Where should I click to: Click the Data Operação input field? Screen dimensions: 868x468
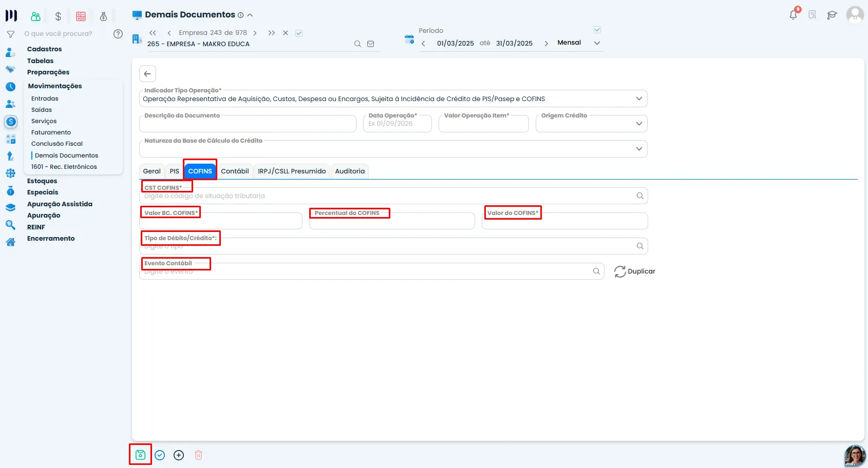[398, 124]
